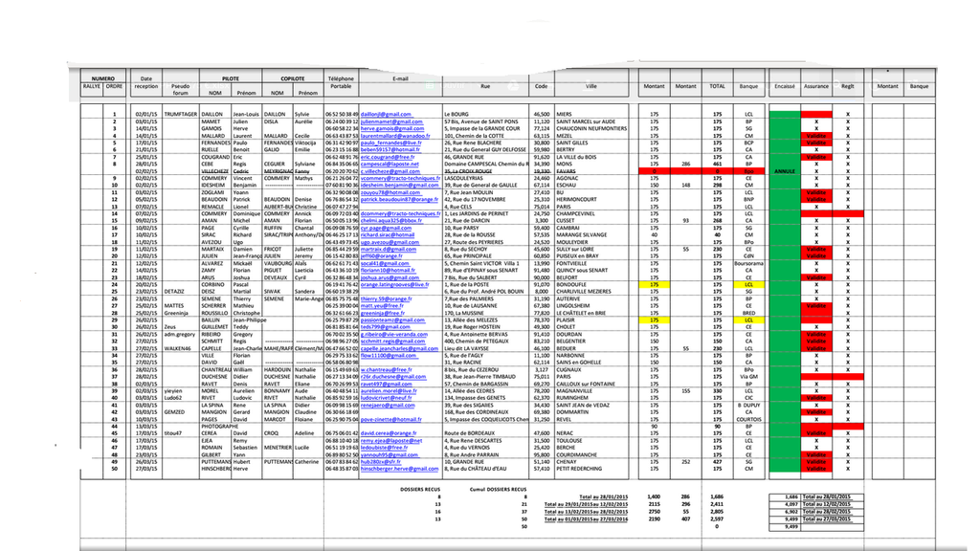Click the NUMERO header cell

click(x=103, y=78)
